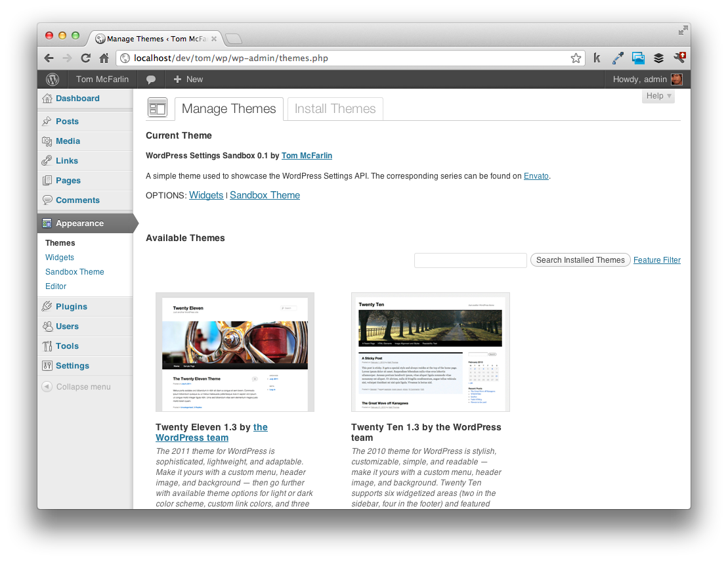Click the stacked layers extension icon
Screen dimensions: 728x561
point(658,58)
